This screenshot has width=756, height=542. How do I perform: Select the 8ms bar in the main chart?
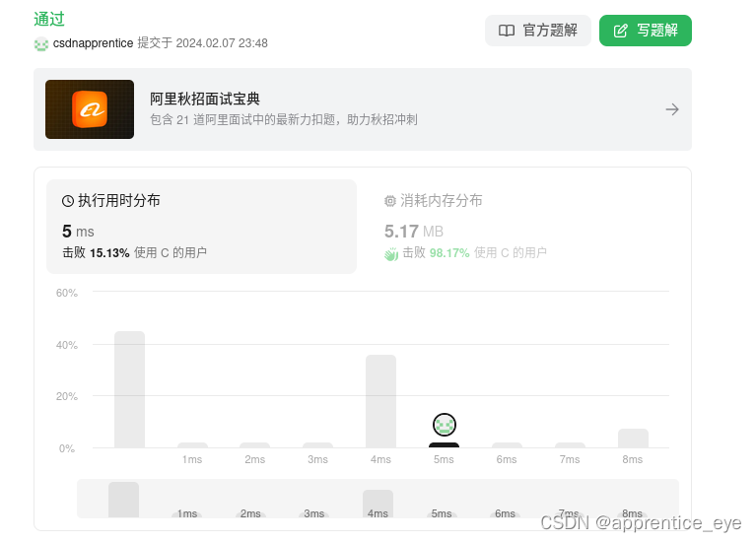click(633, 439)
